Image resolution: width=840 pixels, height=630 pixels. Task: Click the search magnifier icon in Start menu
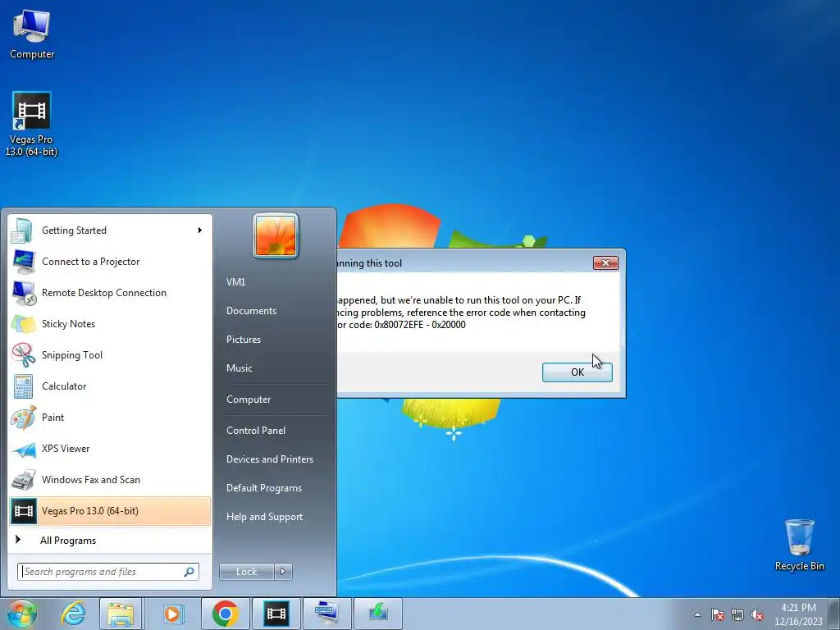pyautogui.click(x=189, y=572)
